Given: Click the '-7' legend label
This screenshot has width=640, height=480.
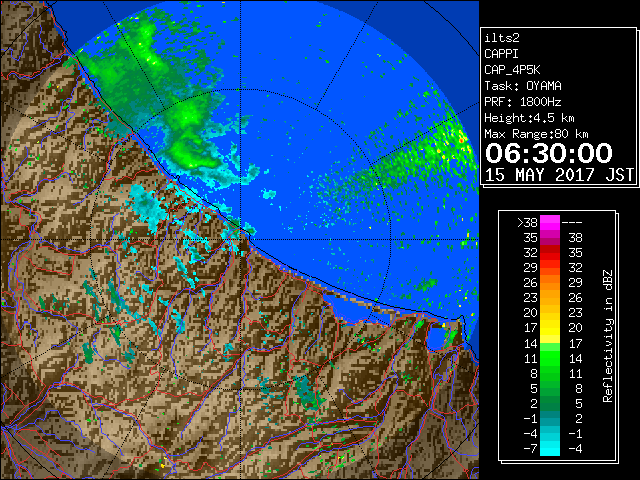Looking at the screenshot, I should point(530,449).
